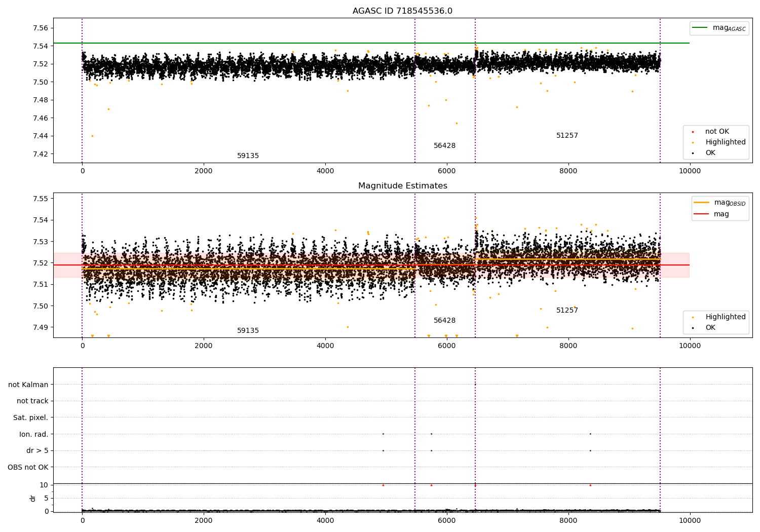
Task: Click the 7.42 y-axis tick label
Action: pyautogui.click(x=40, y=155)
